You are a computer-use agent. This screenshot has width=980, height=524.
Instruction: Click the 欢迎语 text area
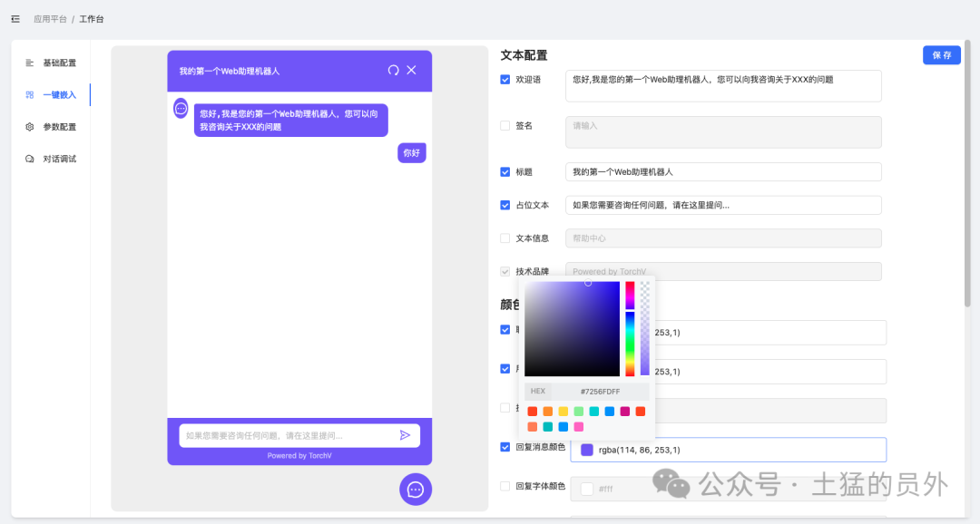point(723,85)
